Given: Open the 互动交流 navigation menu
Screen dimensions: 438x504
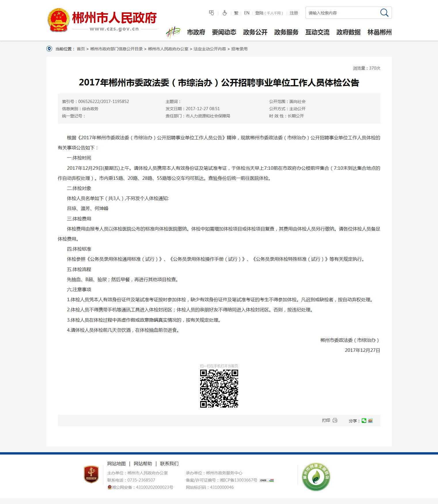Looking at the screenshot, I should pos(317,32).
